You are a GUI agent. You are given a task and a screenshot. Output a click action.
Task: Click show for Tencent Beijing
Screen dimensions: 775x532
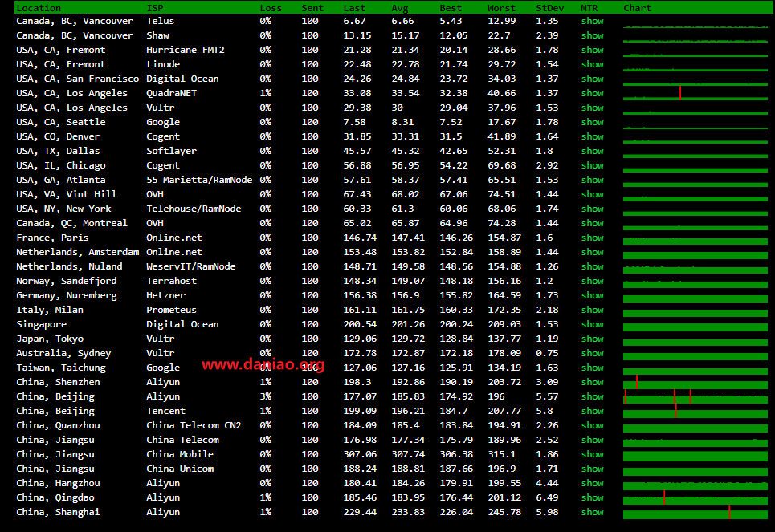592,411
